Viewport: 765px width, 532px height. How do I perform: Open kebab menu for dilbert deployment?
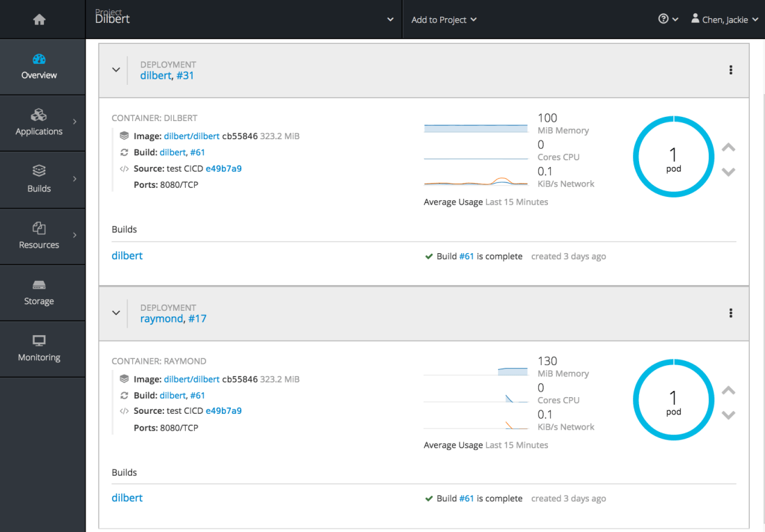coord(730,70)
